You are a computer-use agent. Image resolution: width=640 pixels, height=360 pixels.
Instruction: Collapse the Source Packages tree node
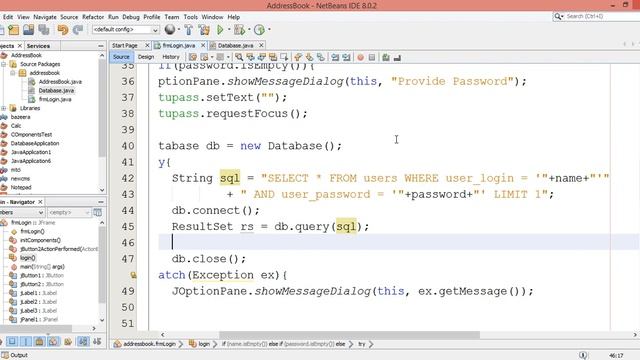[x=4, y=64]
